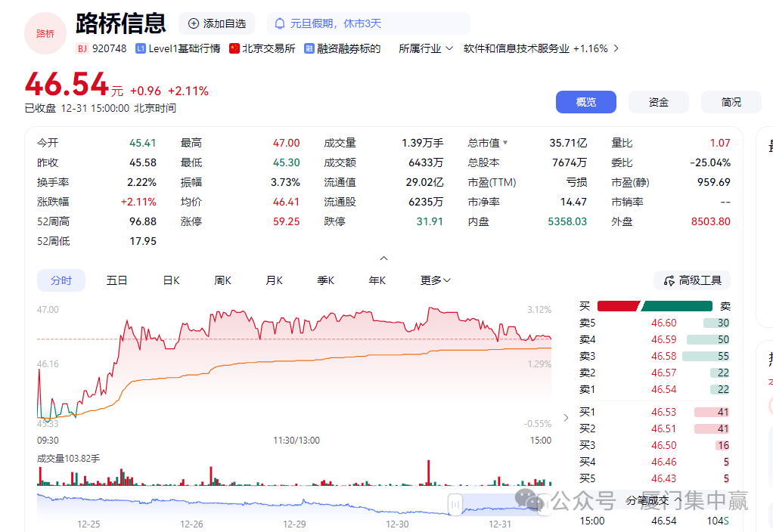The image size is (773, 532).
Task: Click the 卖2 price 46.57
Action: click(663, 373)
